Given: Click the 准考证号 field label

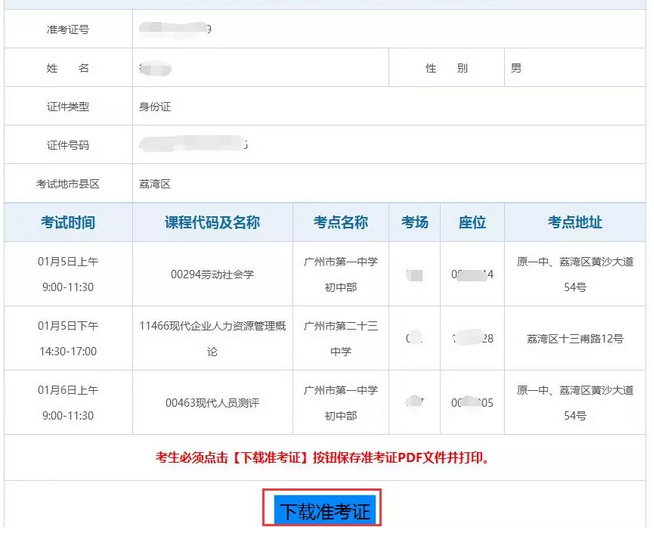Looking at the screenshot, I should pos(68,29).
